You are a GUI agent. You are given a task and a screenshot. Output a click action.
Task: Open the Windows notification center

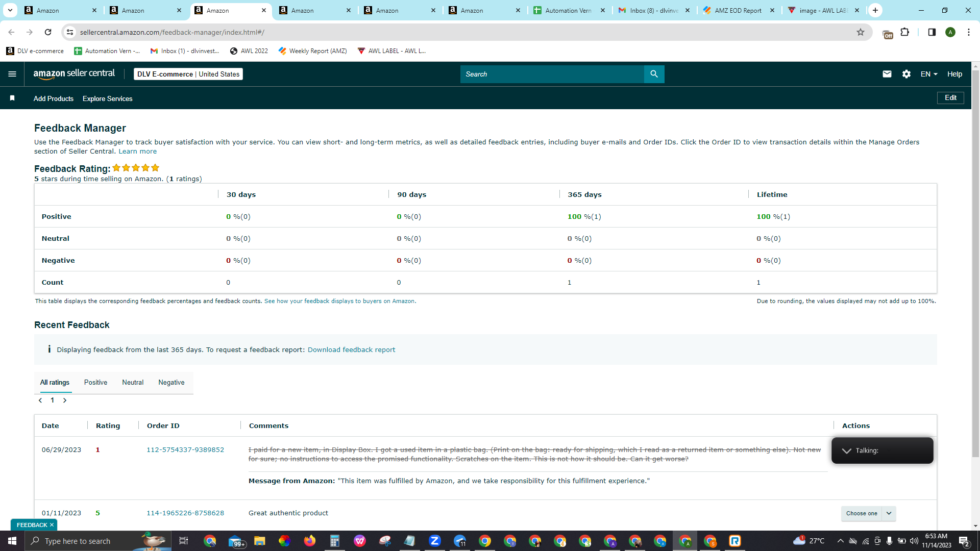pyautogui.click(x=964, y=541)
